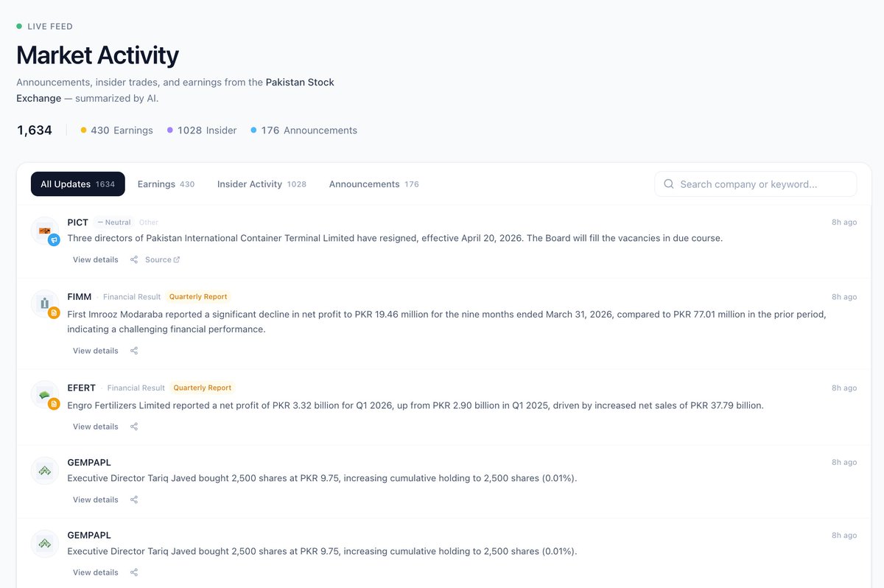
Task: Click the LIVE FEED indicator
Action: click(44, 27)
